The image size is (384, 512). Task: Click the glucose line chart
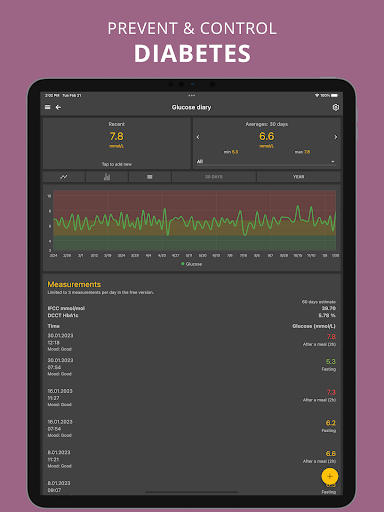(x=194, y=220)
